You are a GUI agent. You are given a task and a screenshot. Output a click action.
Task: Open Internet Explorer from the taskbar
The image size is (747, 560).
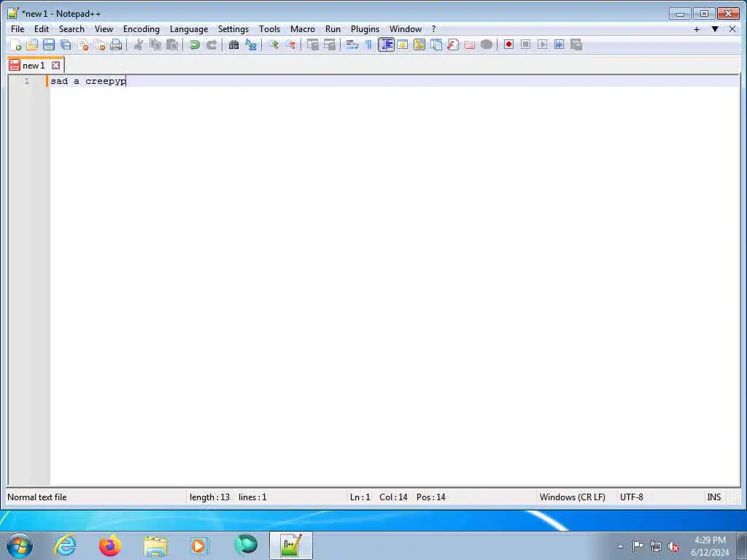(65, 545)
